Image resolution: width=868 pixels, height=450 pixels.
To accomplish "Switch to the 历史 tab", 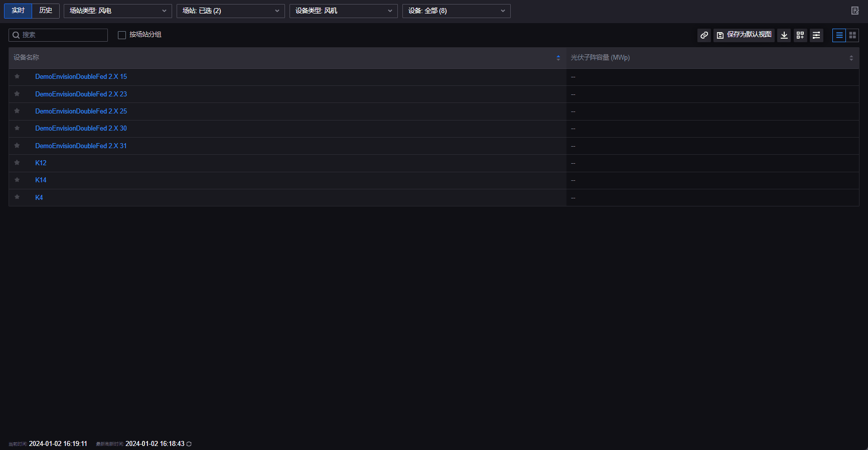I will coord(46,11).
